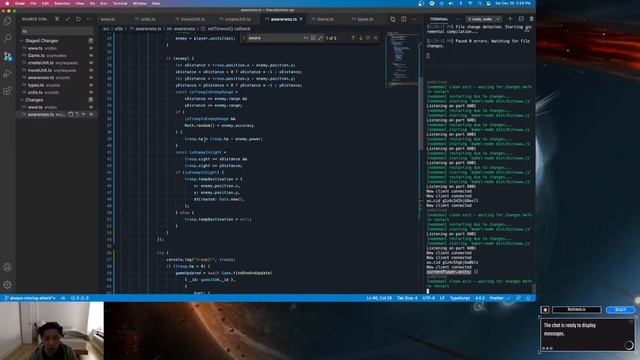
Task: Open the View menu in the menu bar
Action: (x=80, y=3)
